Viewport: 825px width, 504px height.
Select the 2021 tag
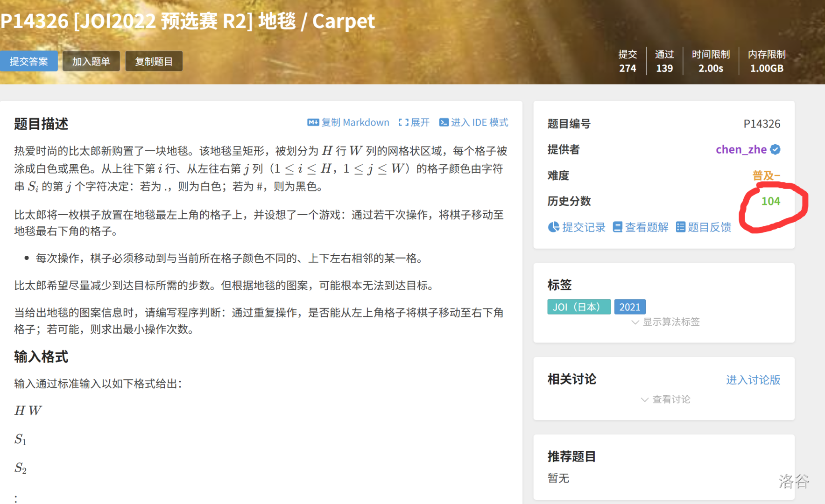coord(629,307)
